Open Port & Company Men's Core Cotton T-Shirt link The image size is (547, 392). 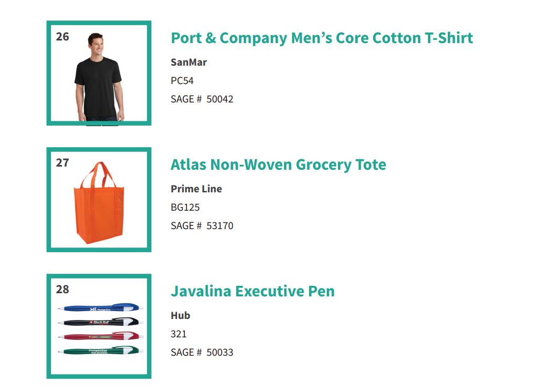(x=322, y=38)
